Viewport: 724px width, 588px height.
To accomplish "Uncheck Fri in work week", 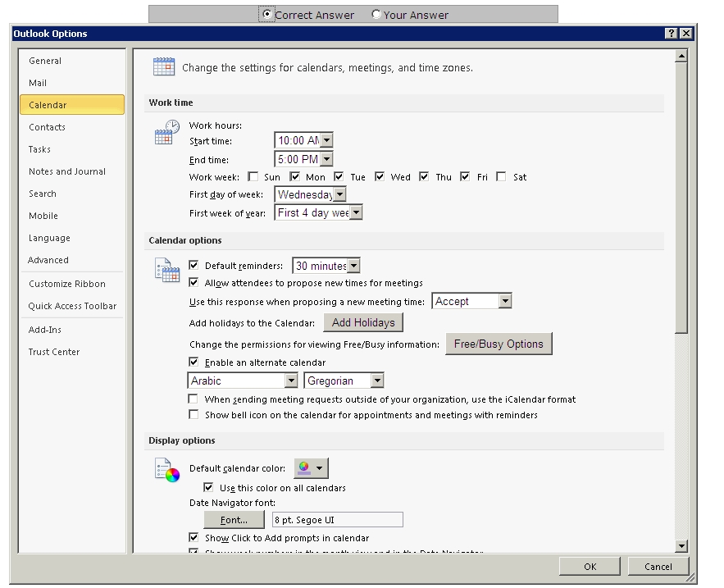I will (x=465, y=176).
